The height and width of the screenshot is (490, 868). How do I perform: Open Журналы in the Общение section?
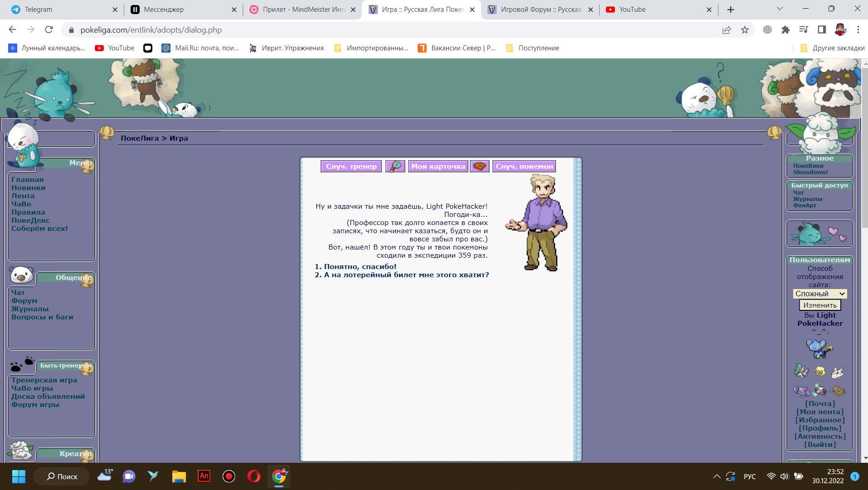(x=30, y=309)
